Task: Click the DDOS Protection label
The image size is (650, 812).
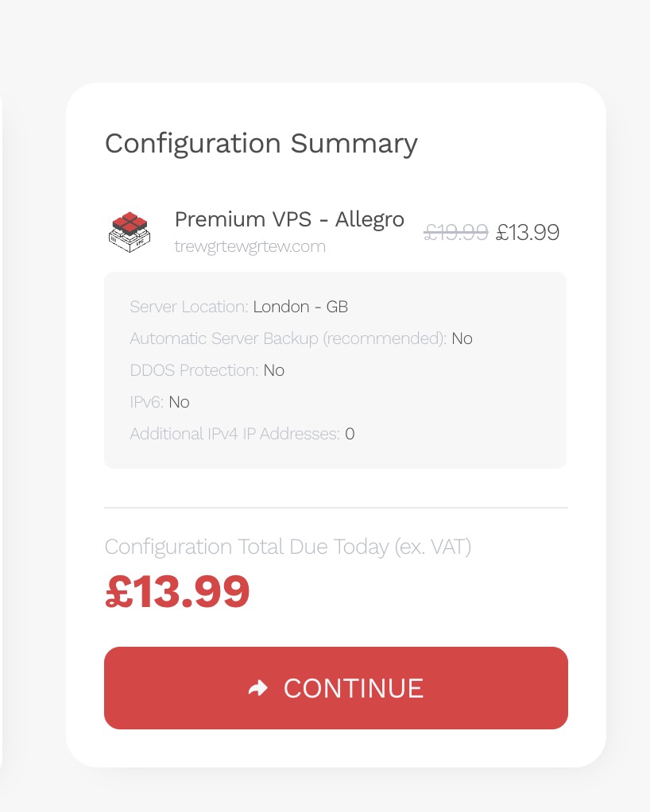Action: tap(194, 370)
